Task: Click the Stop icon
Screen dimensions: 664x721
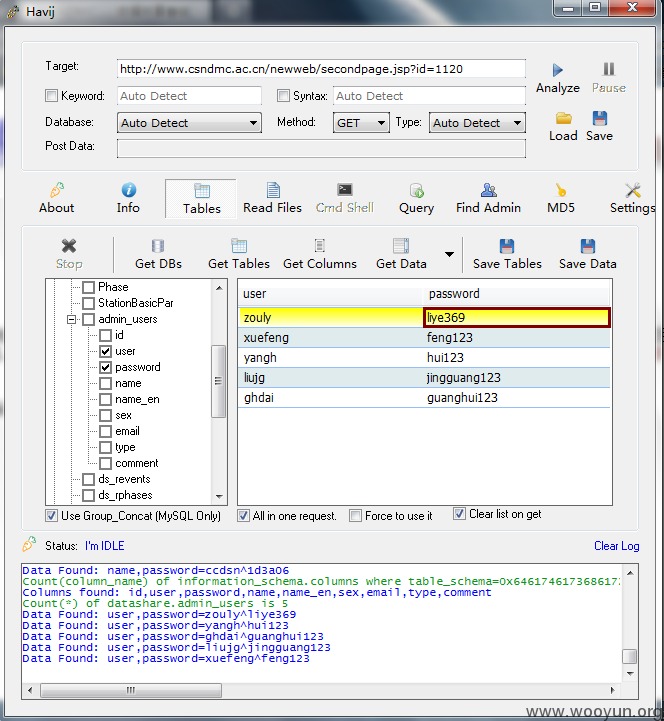Action: click(x=69, y=246)
